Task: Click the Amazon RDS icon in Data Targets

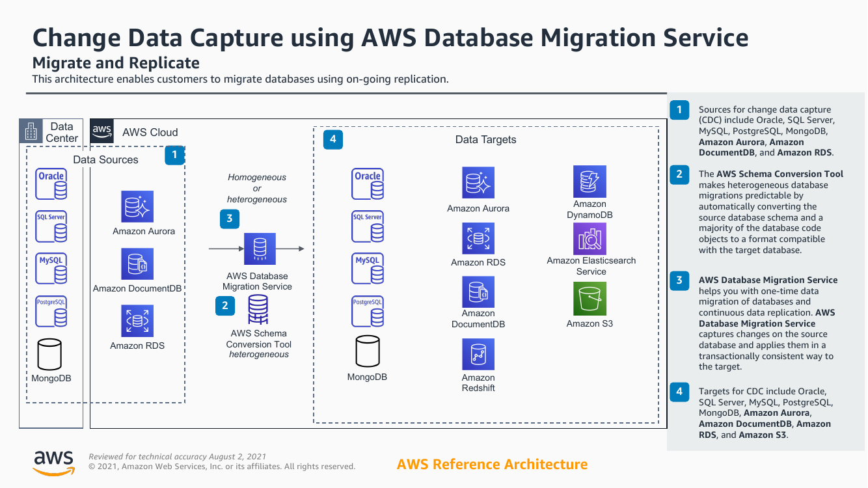Action: 478,239
